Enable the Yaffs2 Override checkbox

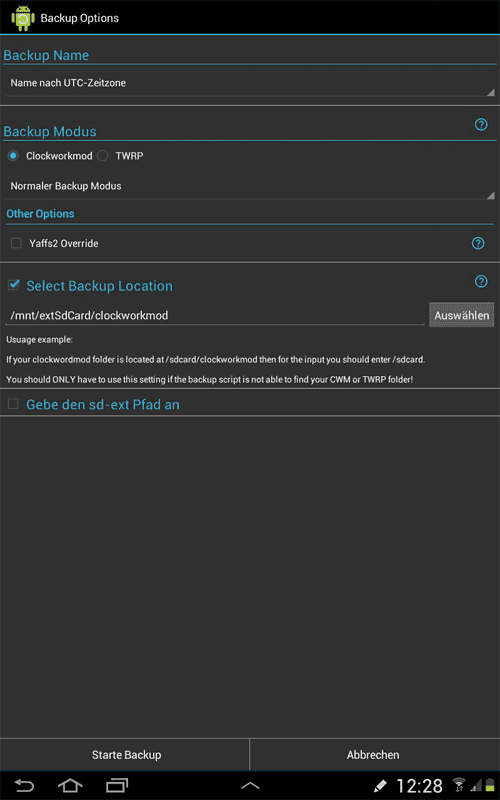[x=16, y=243]
